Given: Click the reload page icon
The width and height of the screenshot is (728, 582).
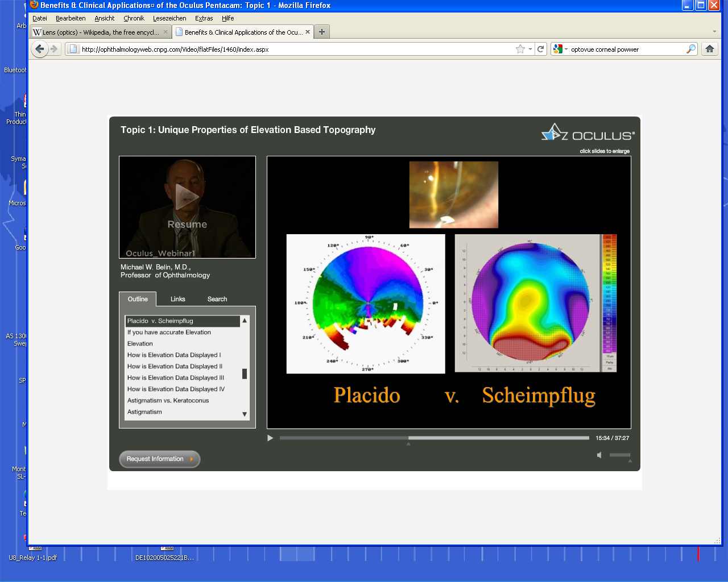Looking at the screenshot, I should click(541, 49).
